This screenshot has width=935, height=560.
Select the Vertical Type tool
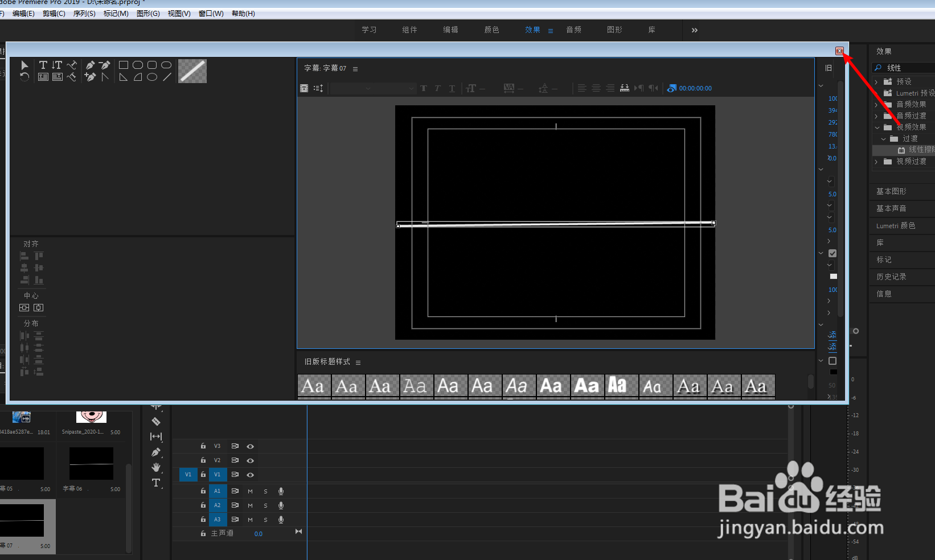click(57, 65)
